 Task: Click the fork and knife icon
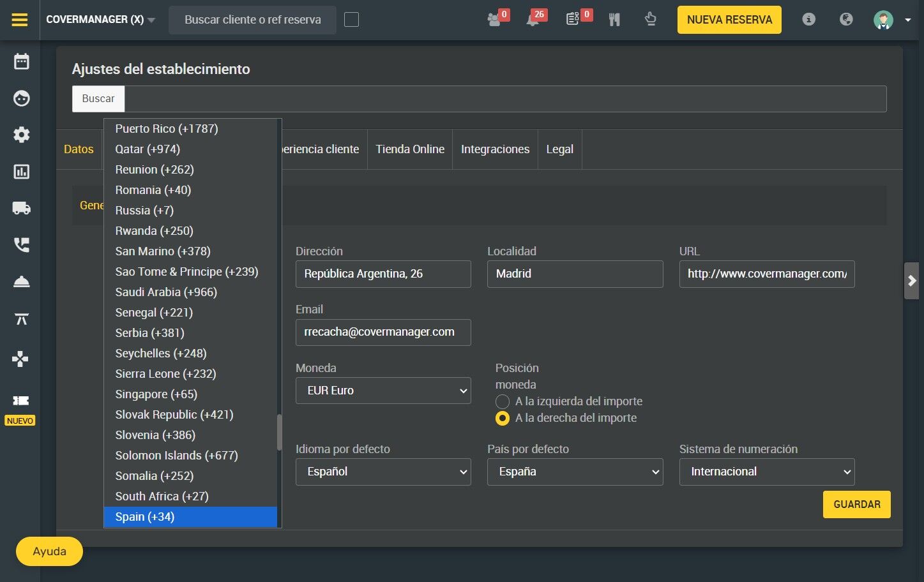[x=614, y=20]
